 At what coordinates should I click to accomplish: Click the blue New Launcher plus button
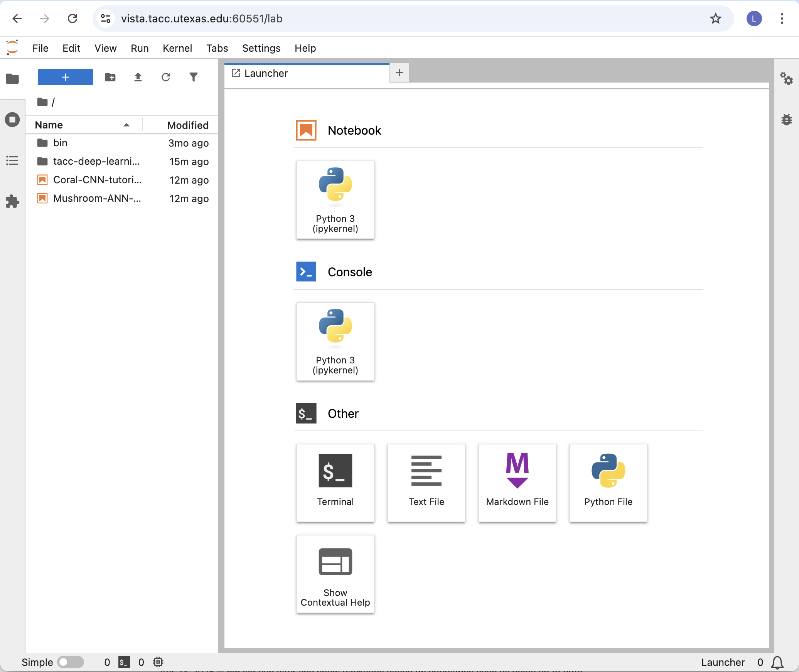point(65,77)
